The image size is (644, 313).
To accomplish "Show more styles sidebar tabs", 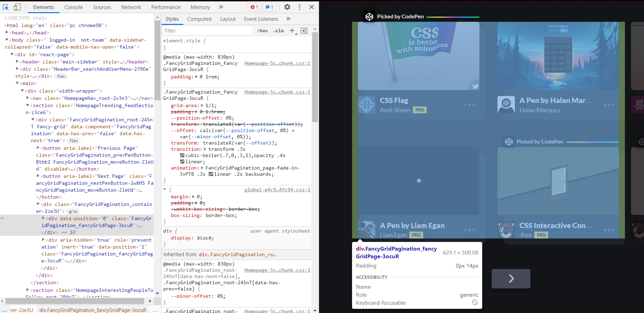I will pos(288,19).
